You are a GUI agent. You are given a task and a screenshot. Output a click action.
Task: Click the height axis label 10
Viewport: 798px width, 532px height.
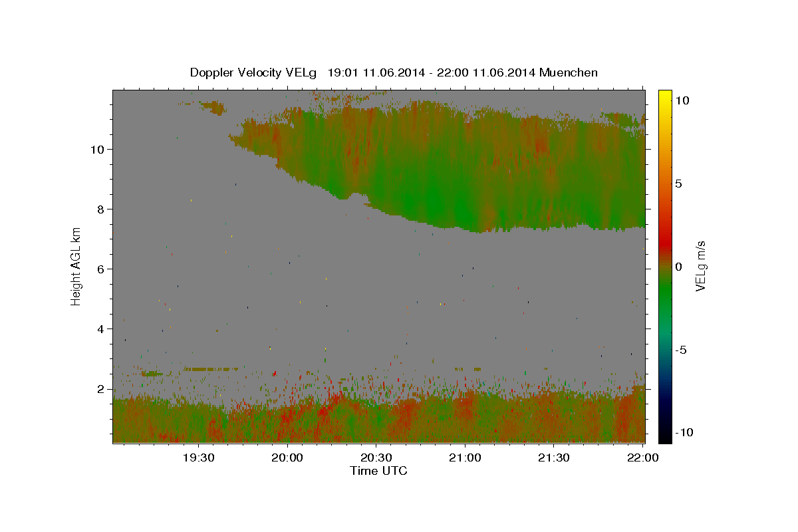pyautogui.click(x=98, y=149)
